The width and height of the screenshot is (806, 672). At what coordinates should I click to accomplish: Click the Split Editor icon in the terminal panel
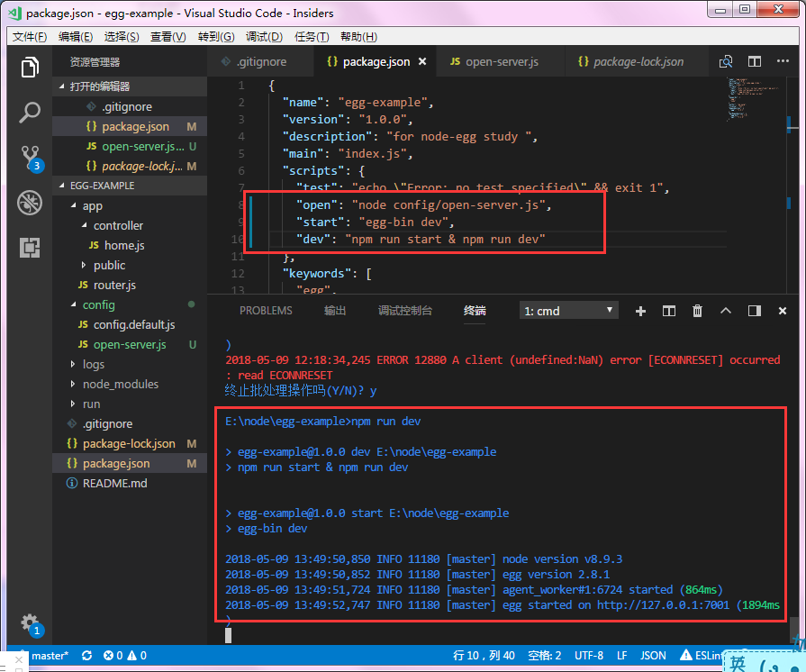point(668,310)
